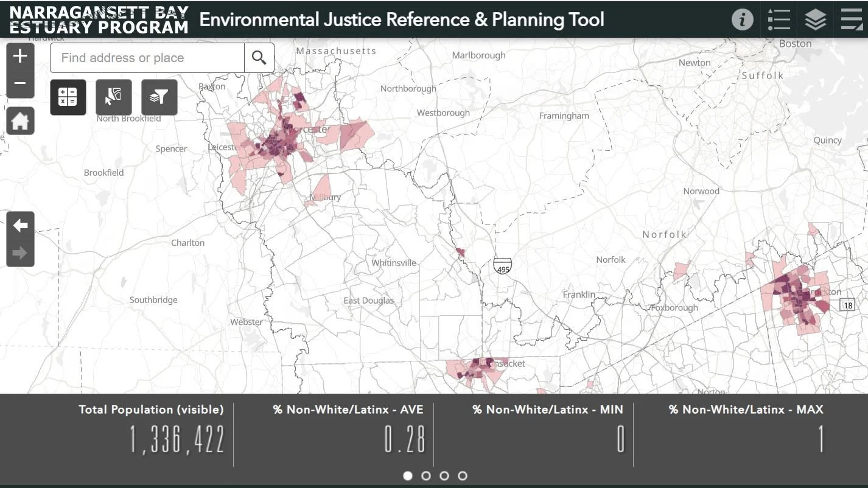Select the calculator summary tool
Viewport: 868px width, 488px height.
pyautogui.click(x=68, y=97)
